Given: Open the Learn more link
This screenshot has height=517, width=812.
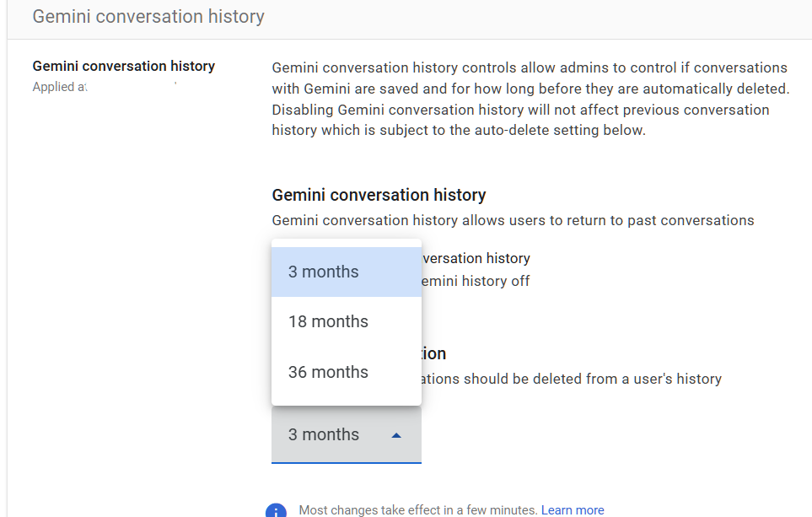Looking at the screenshot, I should pos(573,509).
